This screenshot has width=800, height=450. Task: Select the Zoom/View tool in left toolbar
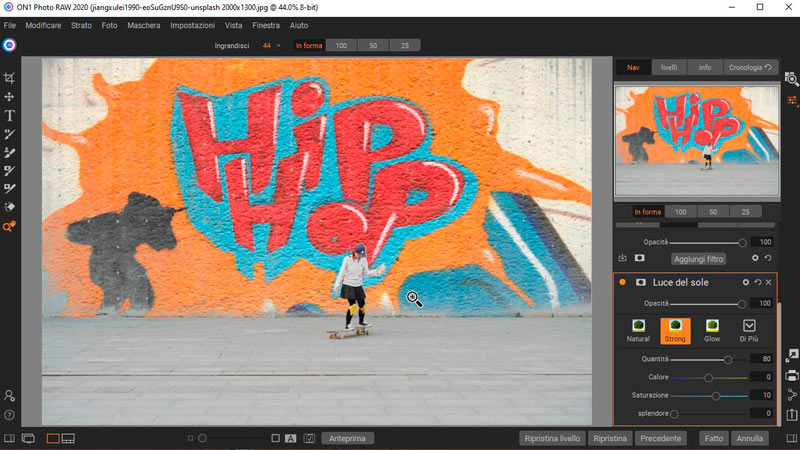[x=9, y=227]
